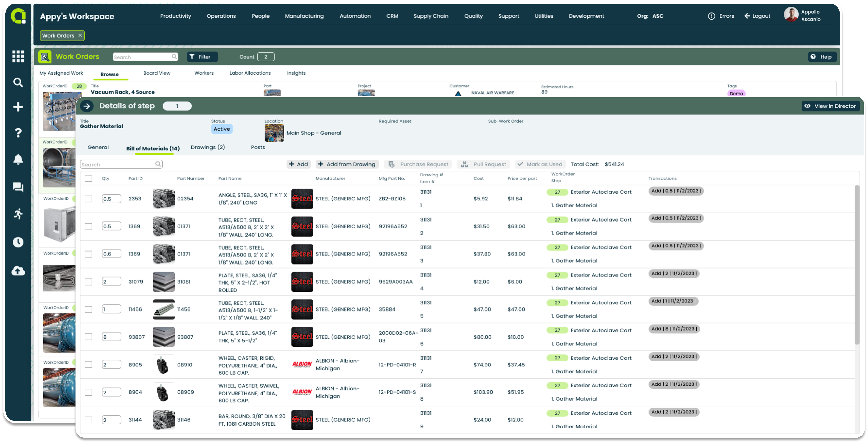Open the Productivity menu
Image resolution: width=868 pixels, height=443 pixels.
176,16
